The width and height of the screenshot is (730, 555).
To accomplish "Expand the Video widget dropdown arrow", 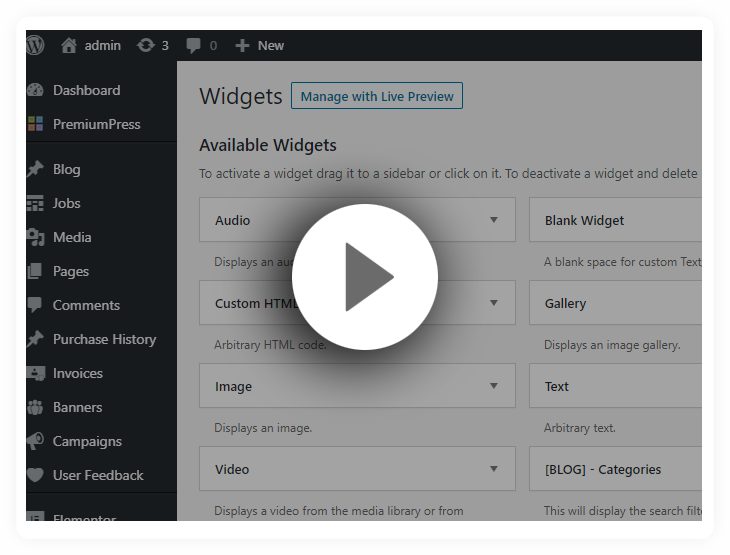I will 493,469.
